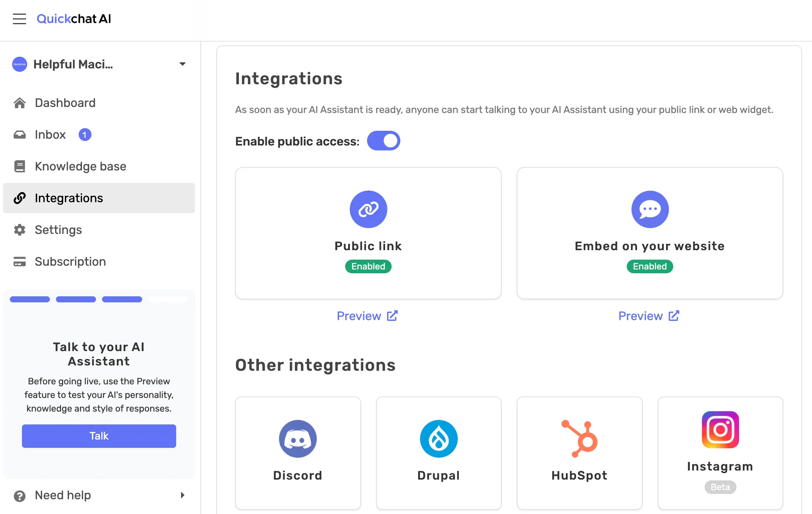
Task: Open the Drupal integration card label
Action: [x=439, y=475]
